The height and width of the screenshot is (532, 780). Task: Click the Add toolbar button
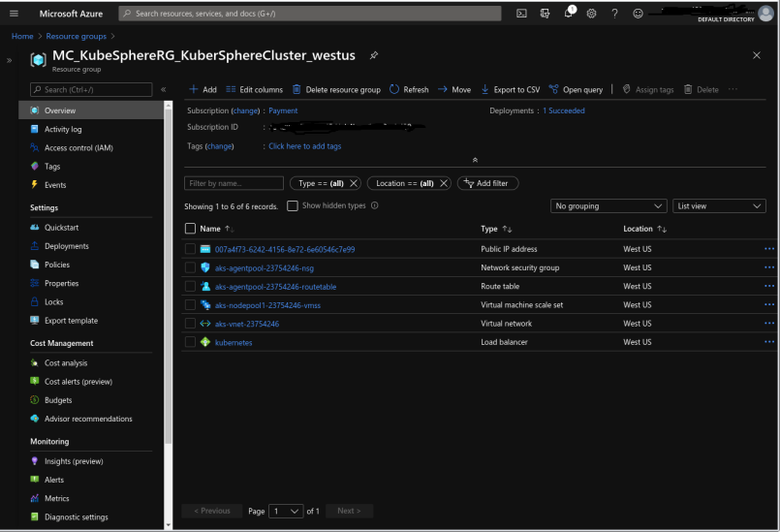[203, 89]
